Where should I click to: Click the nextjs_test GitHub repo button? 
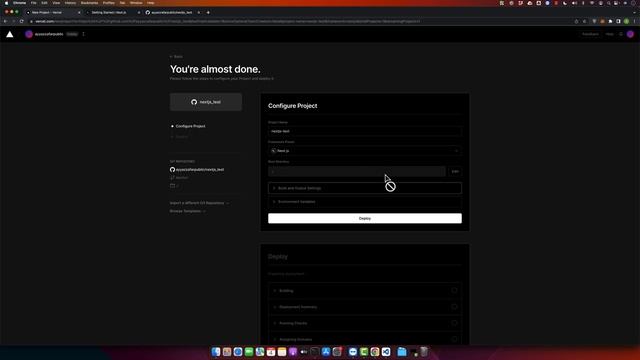(206, 102)
